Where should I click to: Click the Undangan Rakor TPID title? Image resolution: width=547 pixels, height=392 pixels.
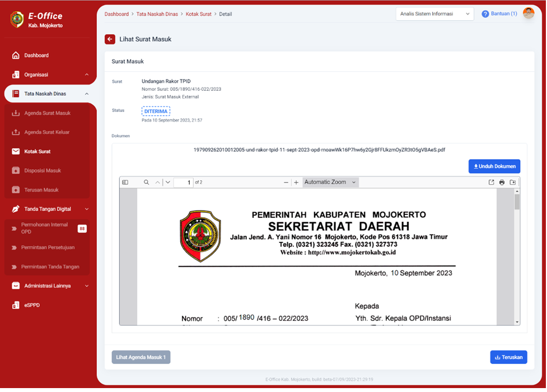coord(166,81)
